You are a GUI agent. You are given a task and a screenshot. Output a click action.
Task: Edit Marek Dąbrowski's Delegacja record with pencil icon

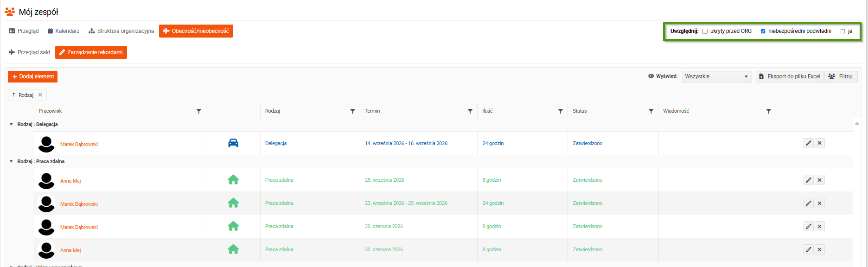pos(809,143)
